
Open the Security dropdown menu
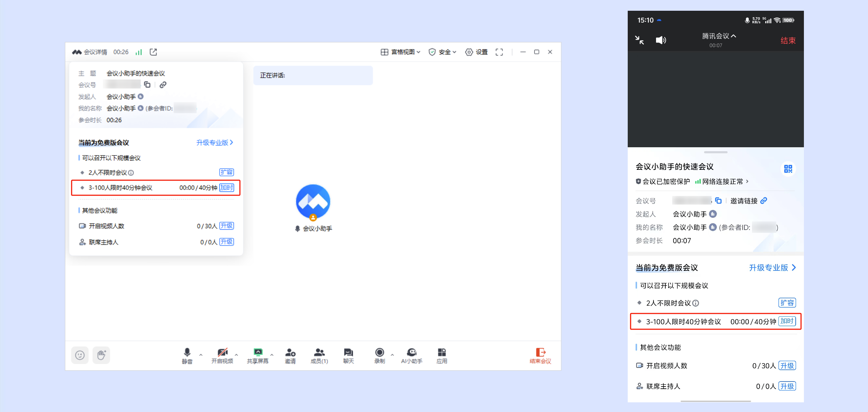pyautogui.click(x=443, y=52)
